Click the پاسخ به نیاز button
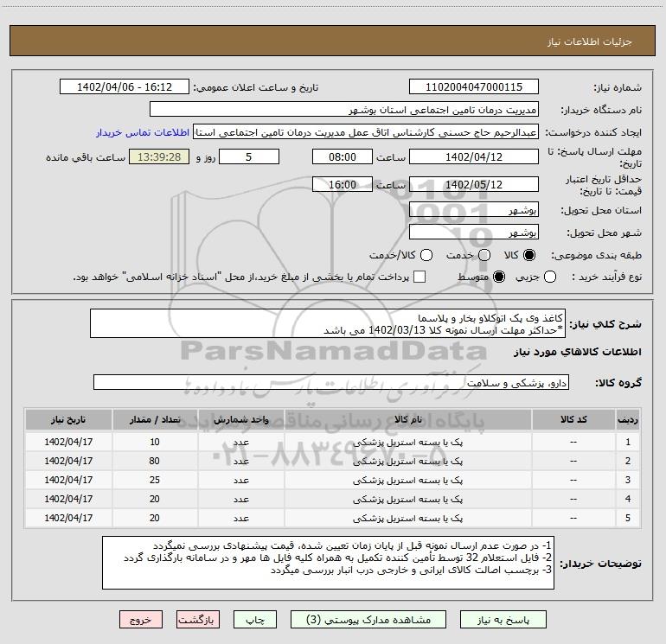This screenshot has height=644, width=666. click(503, 620)
